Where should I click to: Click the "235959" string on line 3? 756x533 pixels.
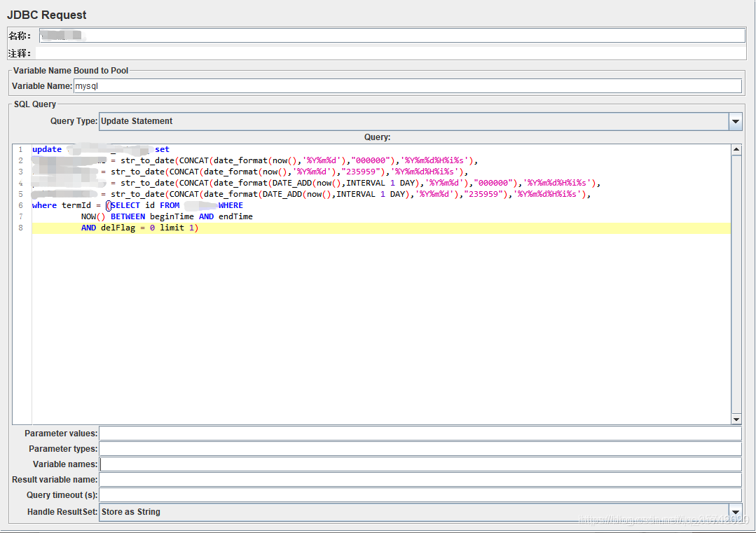point(361,172)
